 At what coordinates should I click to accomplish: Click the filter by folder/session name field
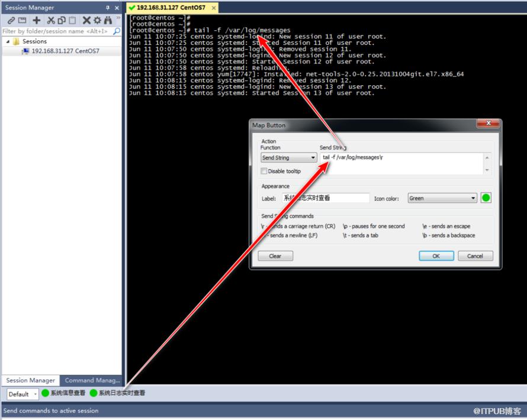pos(57,31)
